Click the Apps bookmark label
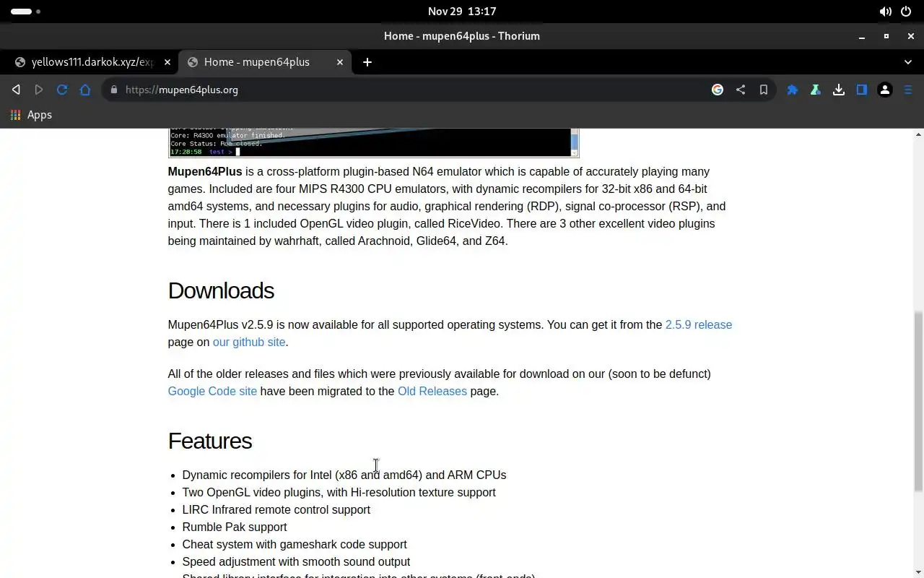924x578 pixels. coord(40,115)
